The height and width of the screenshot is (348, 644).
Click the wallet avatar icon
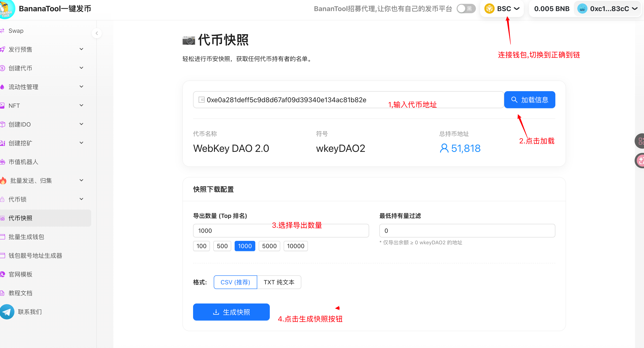pos(582,9)
